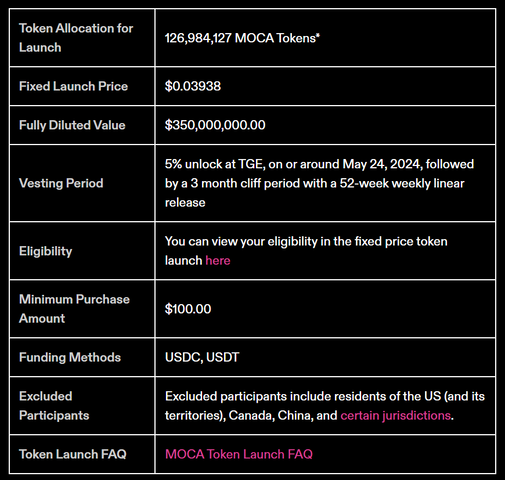Click the Eligibility row label
Viewport: 505px width, 480px height.
tap(45, 251)
